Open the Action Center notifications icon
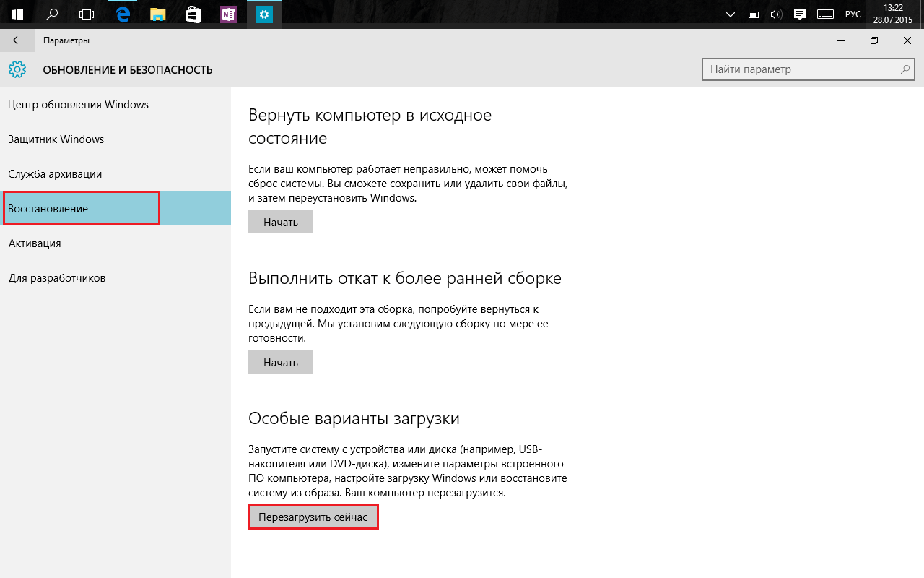This screenshot has height=578, width=924. pos(799,14)
